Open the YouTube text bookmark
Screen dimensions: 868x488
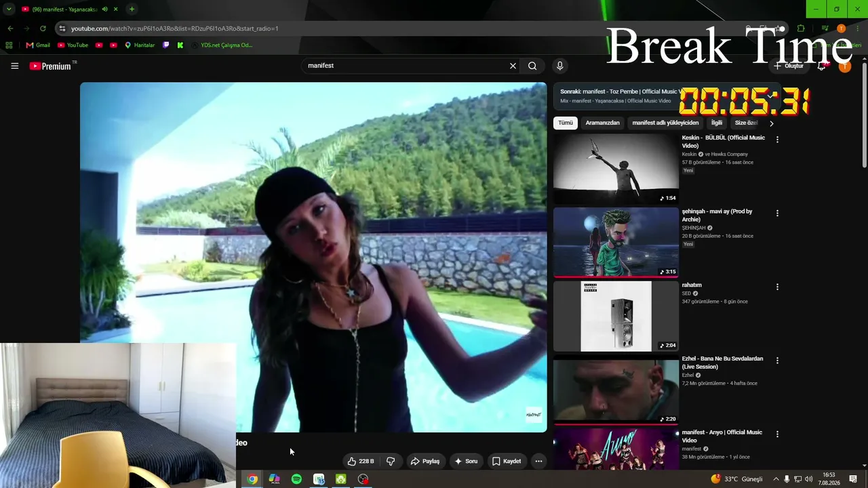73,45
